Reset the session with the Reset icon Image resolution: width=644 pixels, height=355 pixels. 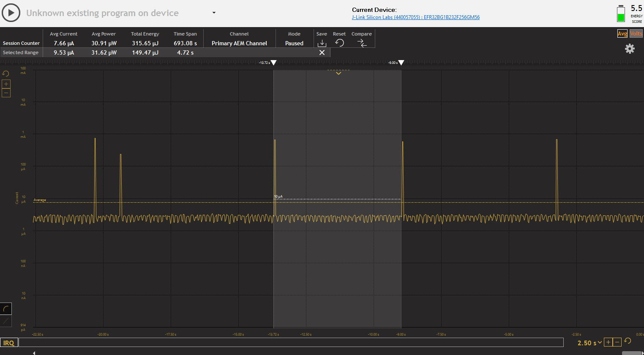[339, 43]
